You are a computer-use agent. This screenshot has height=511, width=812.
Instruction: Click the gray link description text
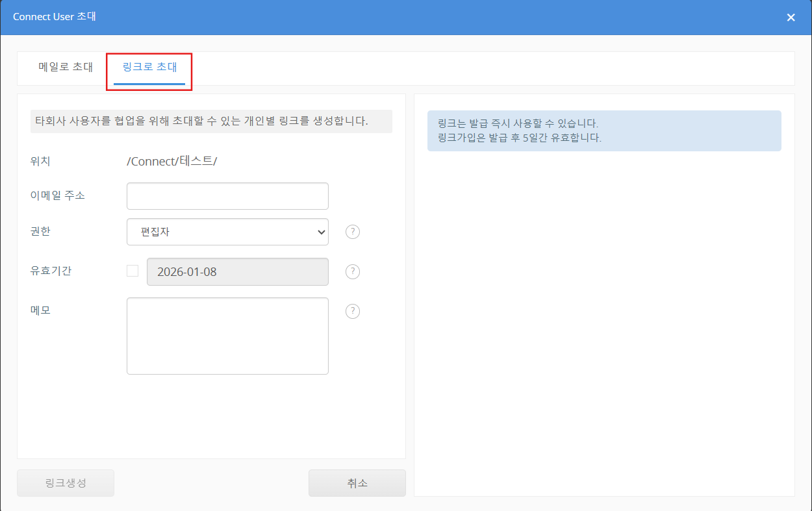pos(210,121)
